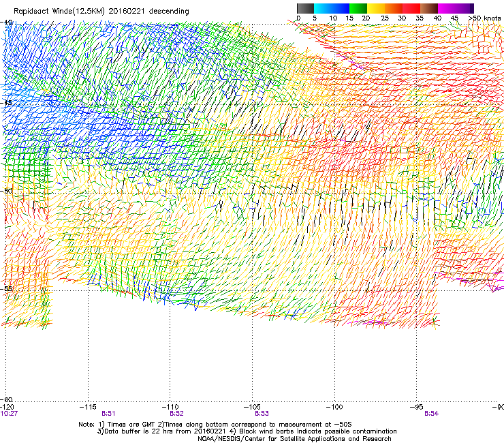Viewport: 504px width, 443px height.
Task: Click the 'Black wind barbs indicate possible contamination' note
Action: pyautogui.click(x=314, y=431)
